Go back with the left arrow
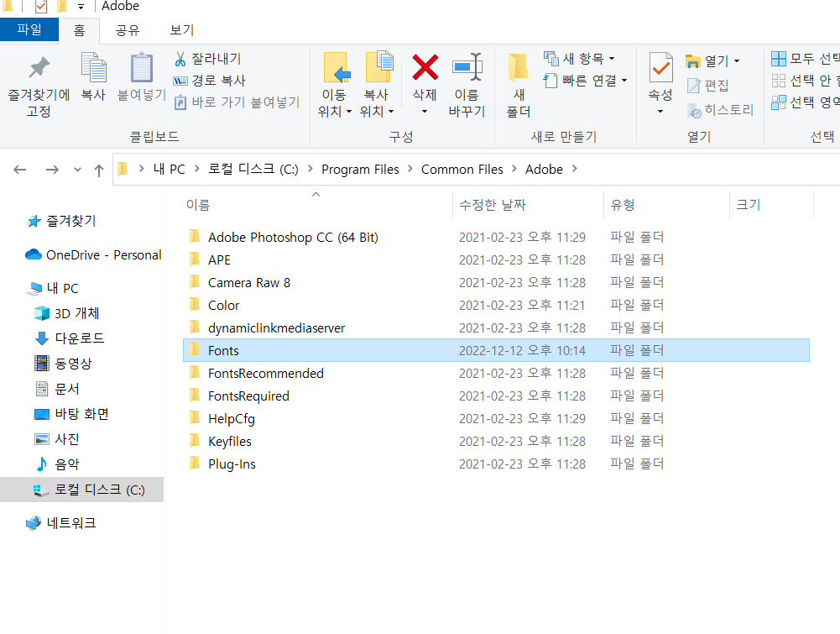Viewport: 840px width, 634px height. tap(20, 170)
